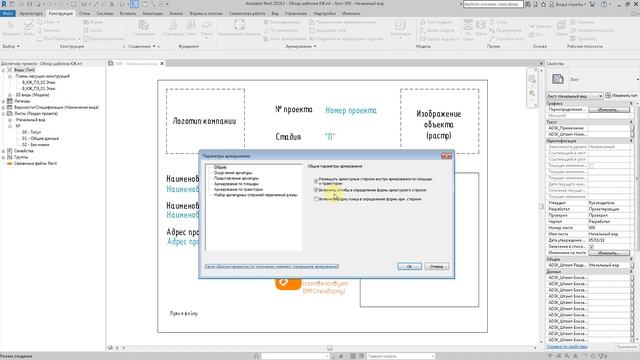Click the Help question mark icon in title bar
The height and width of the screenshot is (360, 640).
(x=604, y=4)
